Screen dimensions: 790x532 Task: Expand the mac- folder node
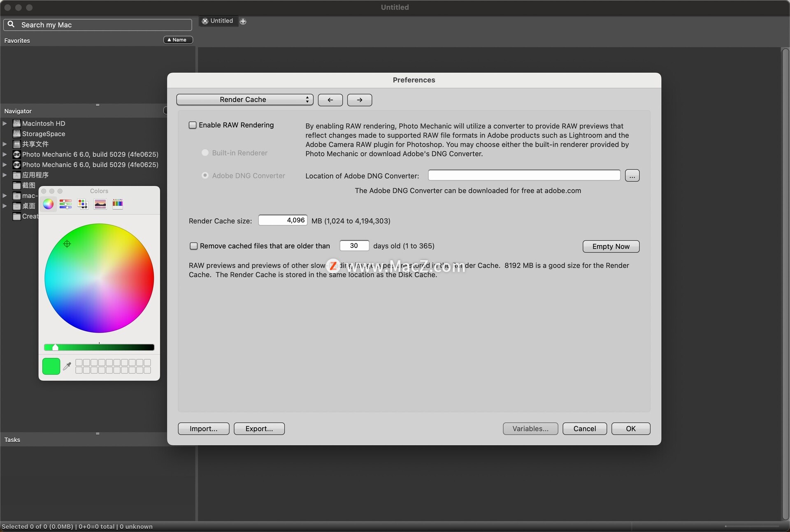point(5,196)
